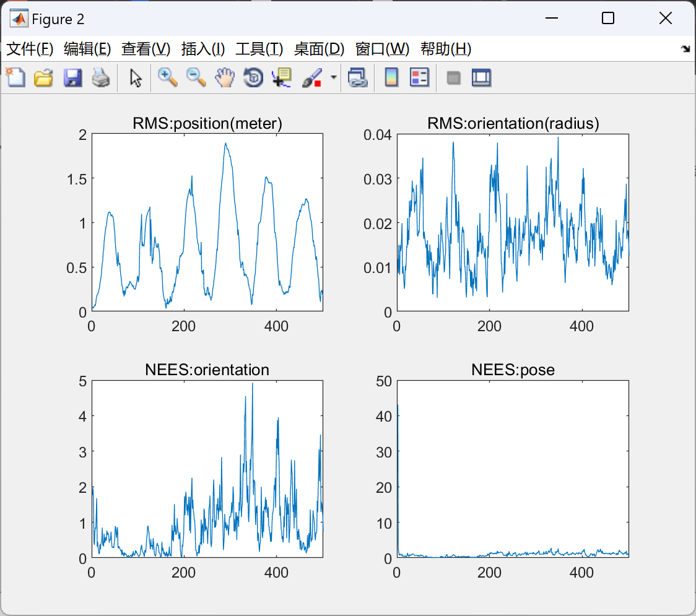Insert a legend with the toolbar icon
Screen dimensions: 696x616
[x=419, y=77]
